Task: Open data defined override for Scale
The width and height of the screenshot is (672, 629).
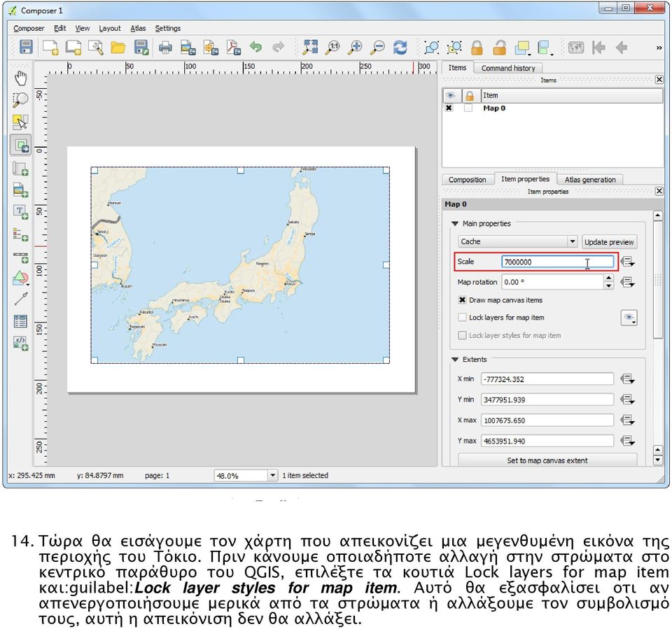Action: point(628,262)
